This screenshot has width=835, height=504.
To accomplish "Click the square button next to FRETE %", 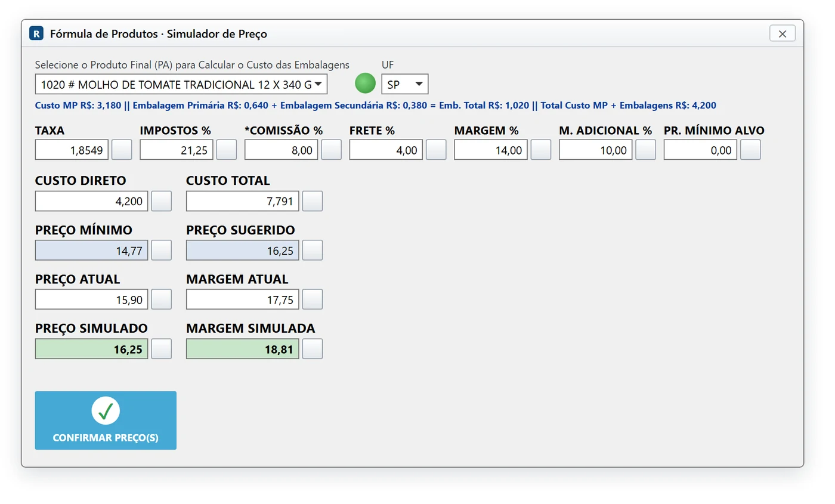I will click(x=436, y=150).
